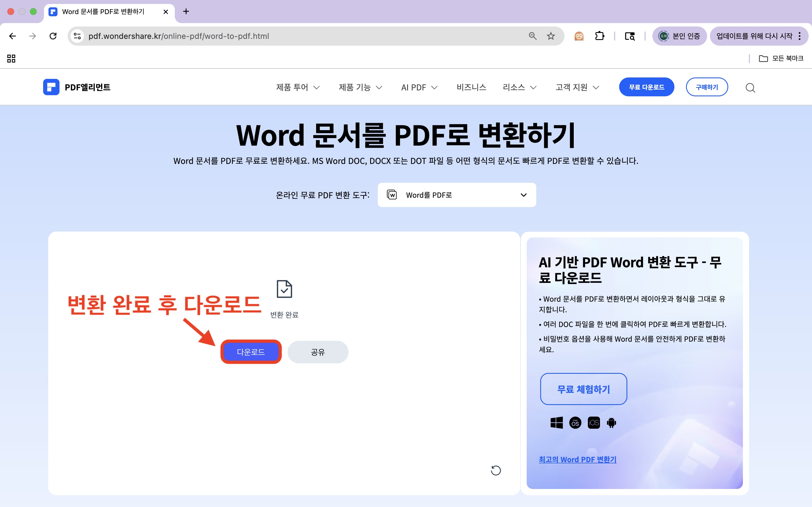Viewport: 812px width, 507px height.
Task: Open the site search magnifier icon
Action: coord(750,87)
